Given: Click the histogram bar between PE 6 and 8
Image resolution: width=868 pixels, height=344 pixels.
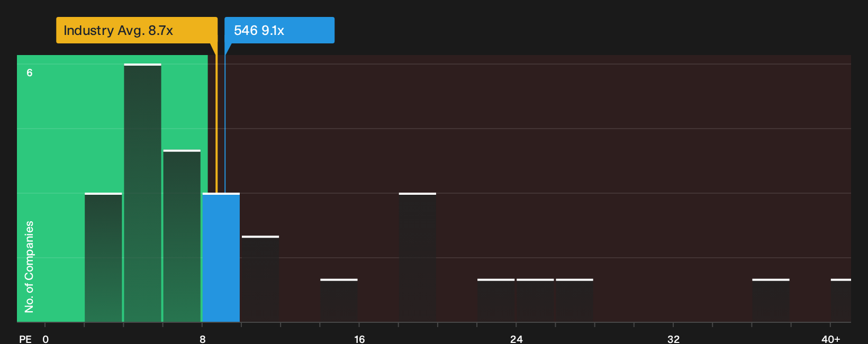Looking at the screenshot, I should (x=182, y=236).
